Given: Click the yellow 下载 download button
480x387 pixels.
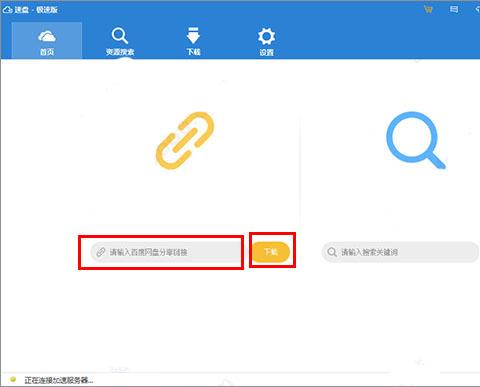Looking at the screenshot, I should [x=271, y=252].
